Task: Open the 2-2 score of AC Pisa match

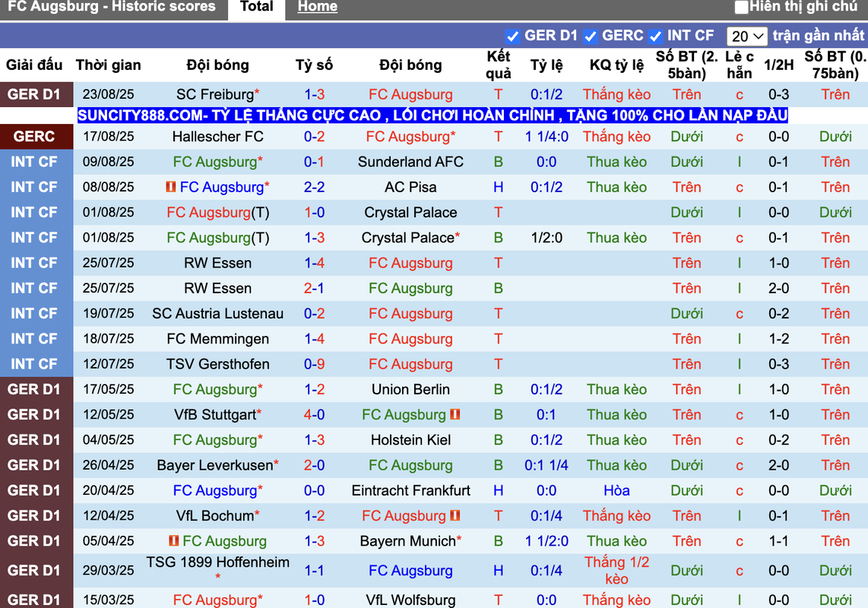Action: pos(314,187)
